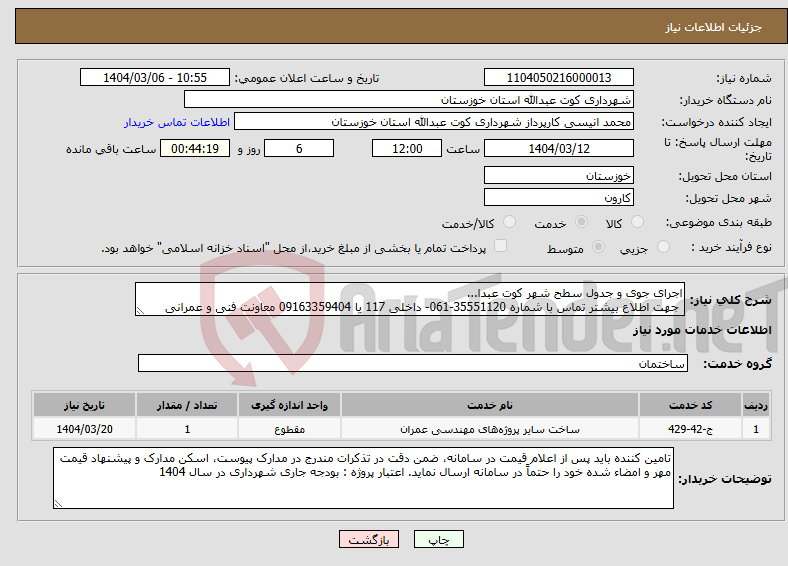Click quantity cell 1 under تعداد / مقدار
Screen dimensions: 788x566
pos(187,429)
